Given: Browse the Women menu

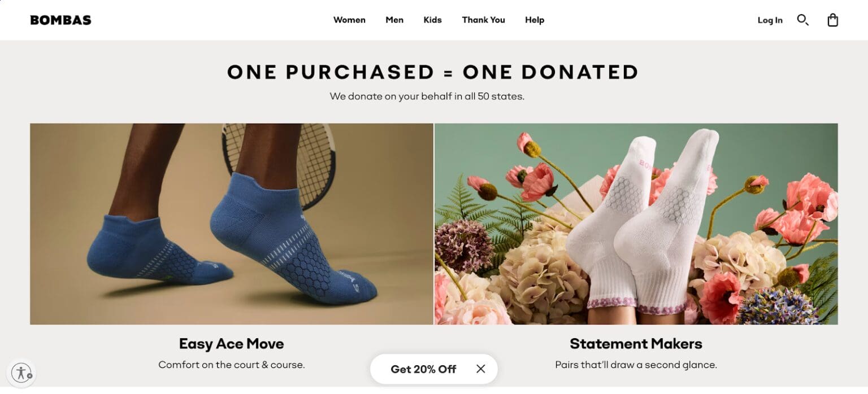Looking at the screenshot, I should (349, 20).
